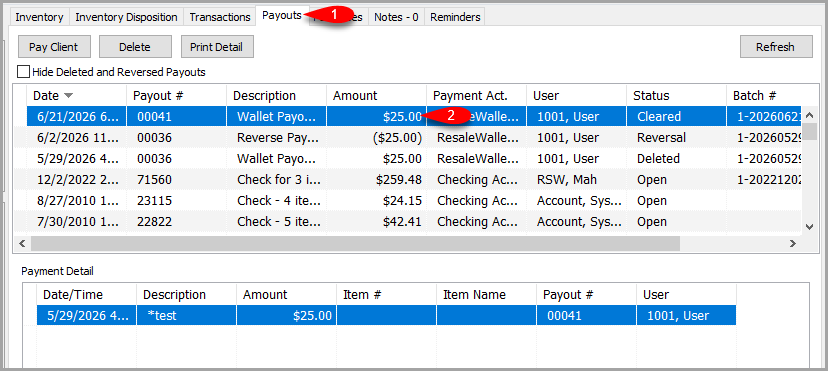Image resolution: width=828 pixels, height=371 pixels.
Task: Select the Payouts tab
Action: 281,16
